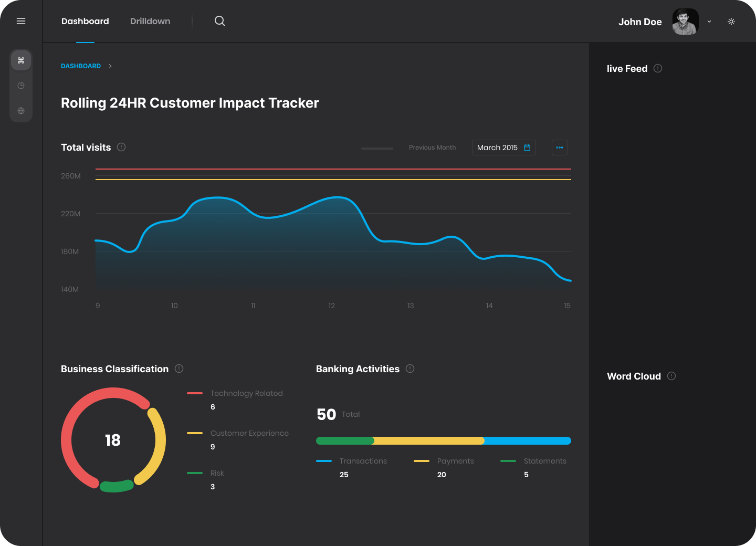Open the three-dots chart options menu
756x546 pixels.
pyautogui.click(x=560, y=148)
